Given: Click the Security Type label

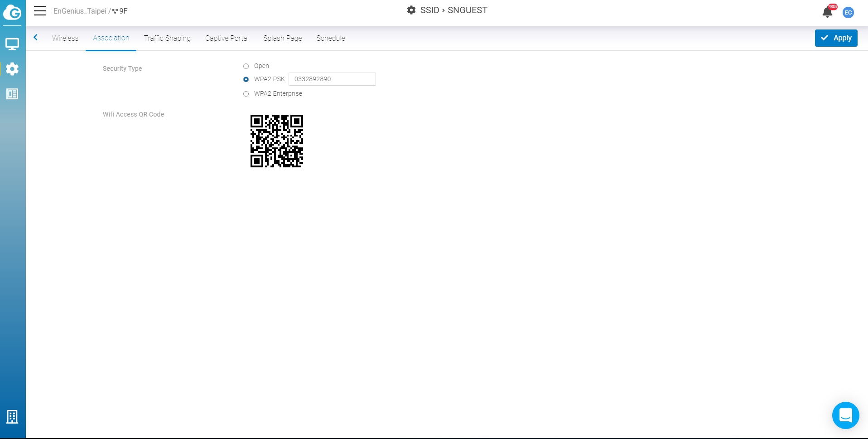Looking at the screenshot, I should pos(122,68).
